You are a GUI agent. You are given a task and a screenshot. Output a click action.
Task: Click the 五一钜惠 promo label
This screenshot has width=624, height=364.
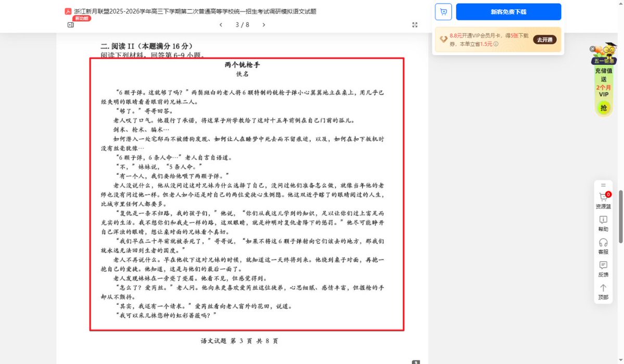point(604,61)
